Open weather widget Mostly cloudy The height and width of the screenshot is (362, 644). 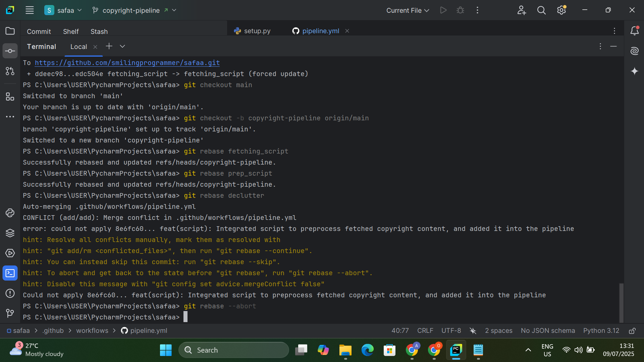pyautogui.click(x=37, y=350)
